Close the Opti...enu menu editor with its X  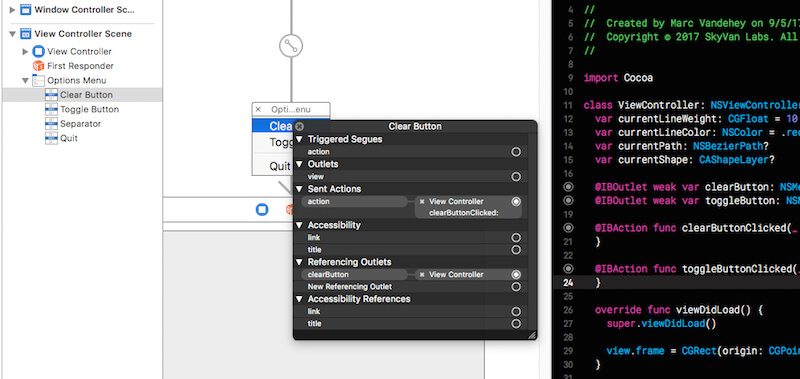(x=258, y=109)
